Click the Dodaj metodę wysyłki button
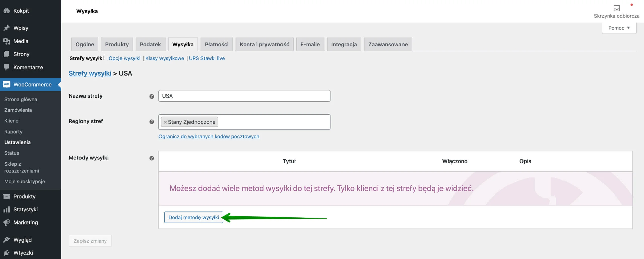644x259 pixels. (x=194, y=217)
